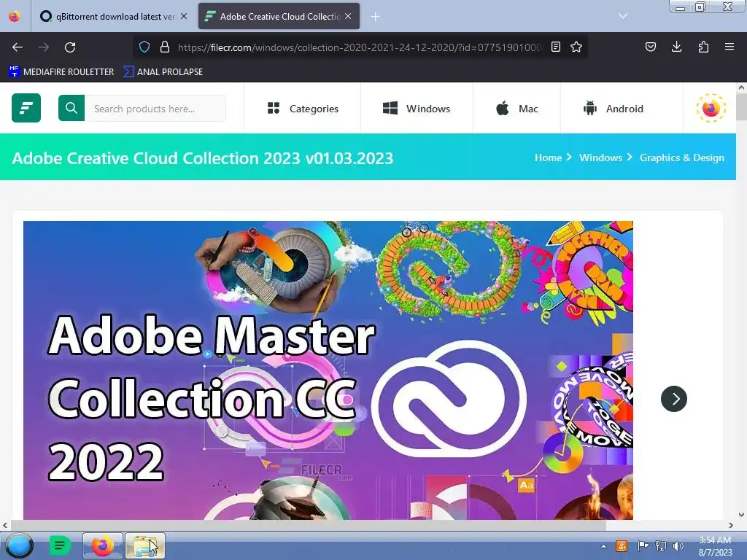
Task: Open MEDIAFIRE ROULETTER bookmark
Action: 61,72
